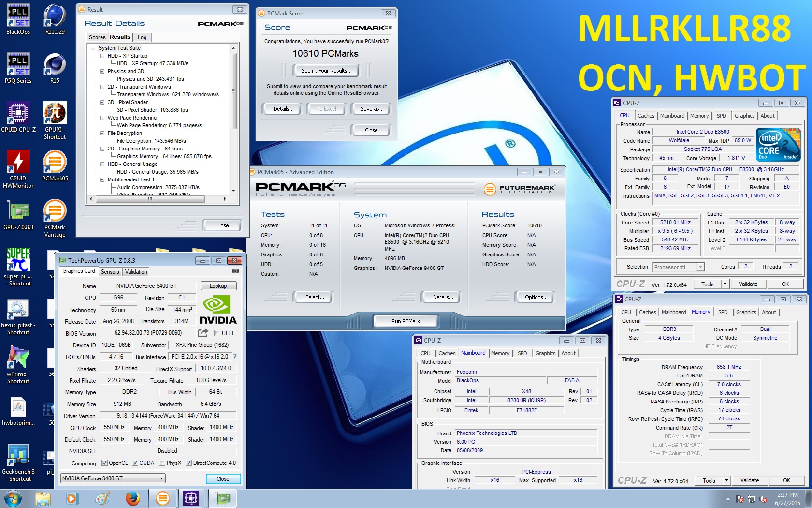The height and width of the screenshot is (508, 812).
Task: Click the taskbar clock 2:17 PM
Action: [x=787, y=499]
